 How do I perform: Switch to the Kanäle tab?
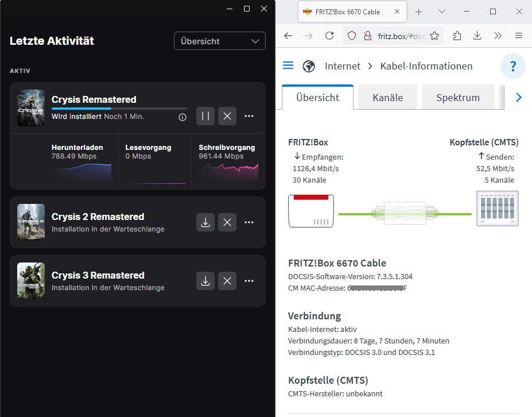(x=387, y=98)
